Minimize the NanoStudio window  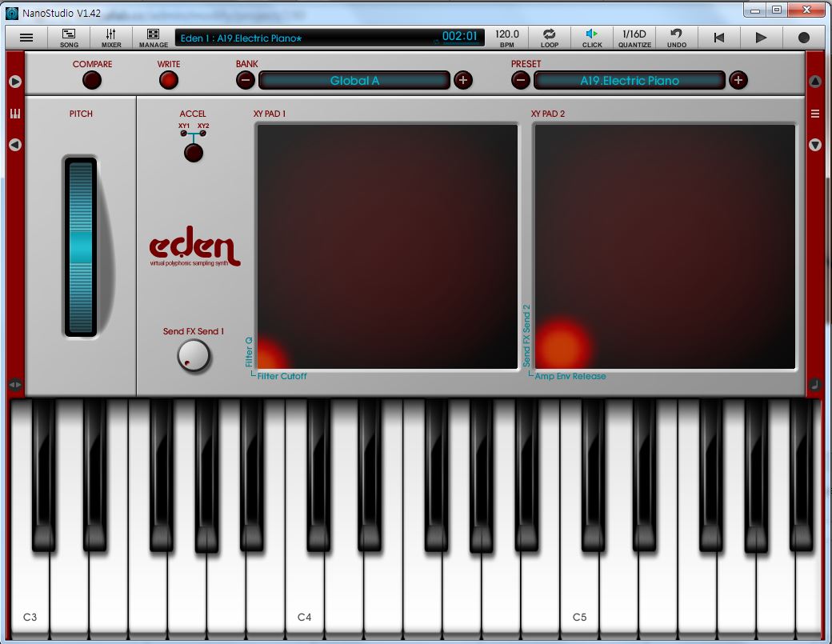pyautogui.click(x=755, y=10)
